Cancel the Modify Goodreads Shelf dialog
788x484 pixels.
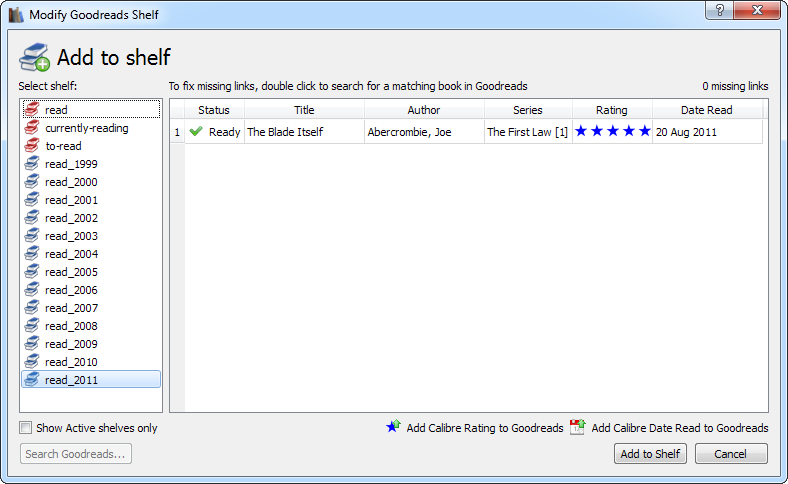(x=731, y=454)
